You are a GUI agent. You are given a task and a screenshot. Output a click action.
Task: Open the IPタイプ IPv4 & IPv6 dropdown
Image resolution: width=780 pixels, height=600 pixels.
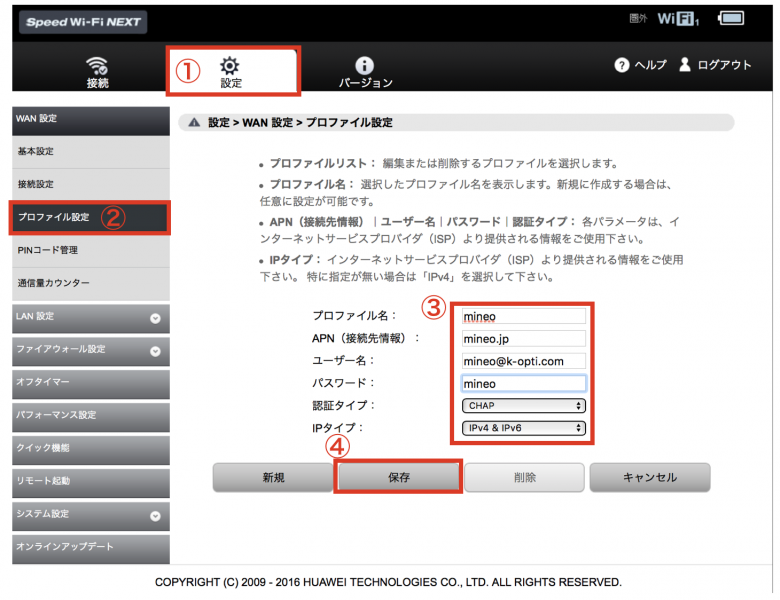coord(523,428)
